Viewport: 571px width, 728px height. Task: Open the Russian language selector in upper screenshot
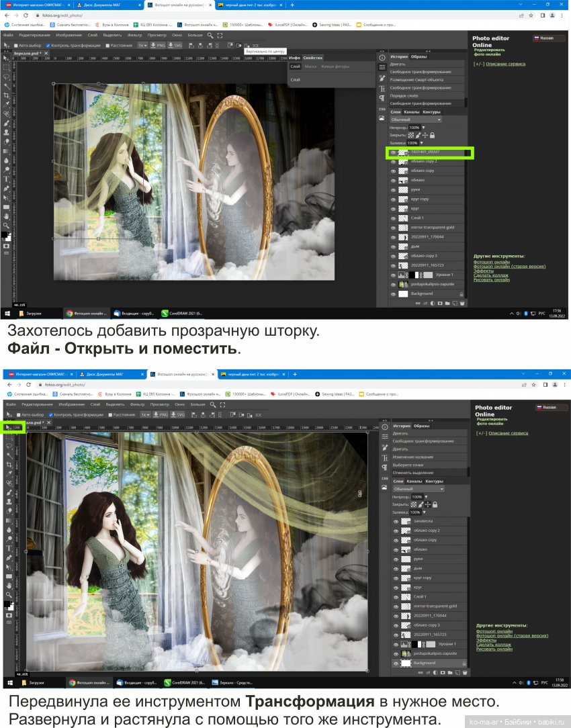coord(549,38)
